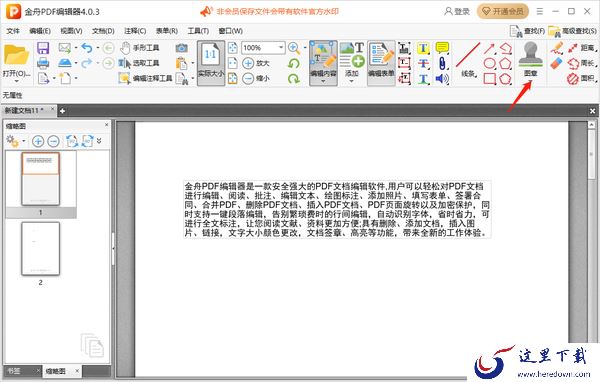Click the Undo arrow icon
600x382 pixels.
coord(87,48)
